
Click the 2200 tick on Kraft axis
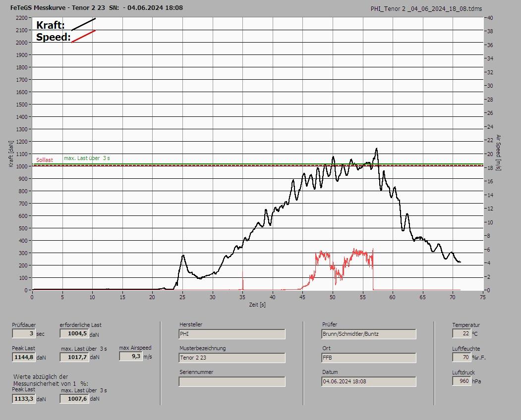point(21,18)
